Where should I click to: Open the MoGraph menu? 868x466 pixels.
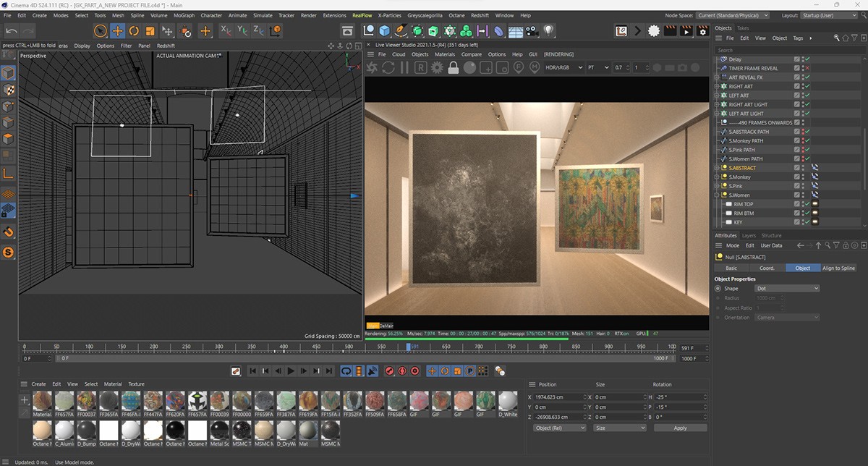tap(184, 15)
